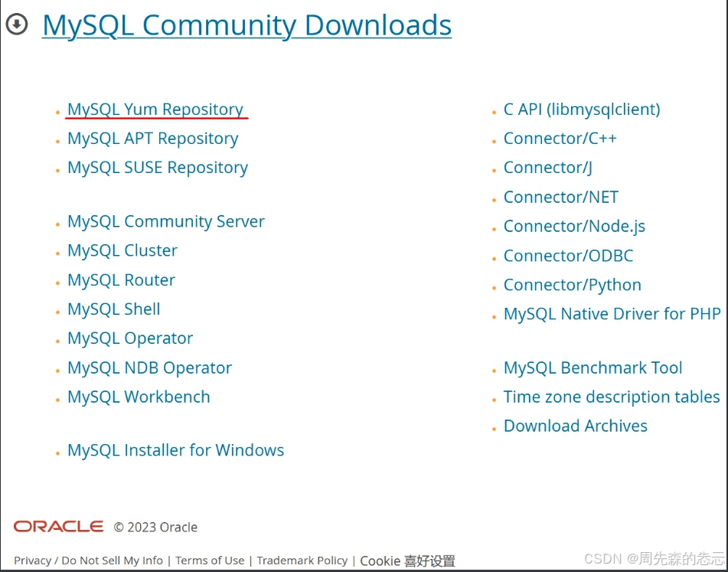Image resolution: width=728 pixels, height=572 pixels.
Task: Click MySQL Benchmark Tool link
Action: tap(593, 368)
